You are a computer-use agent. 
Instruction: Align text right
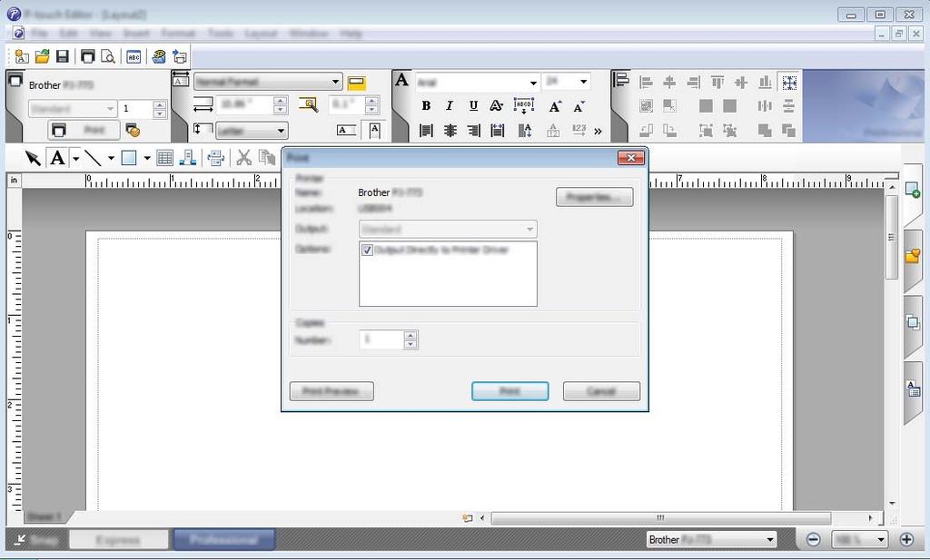(x=473, y=131)
